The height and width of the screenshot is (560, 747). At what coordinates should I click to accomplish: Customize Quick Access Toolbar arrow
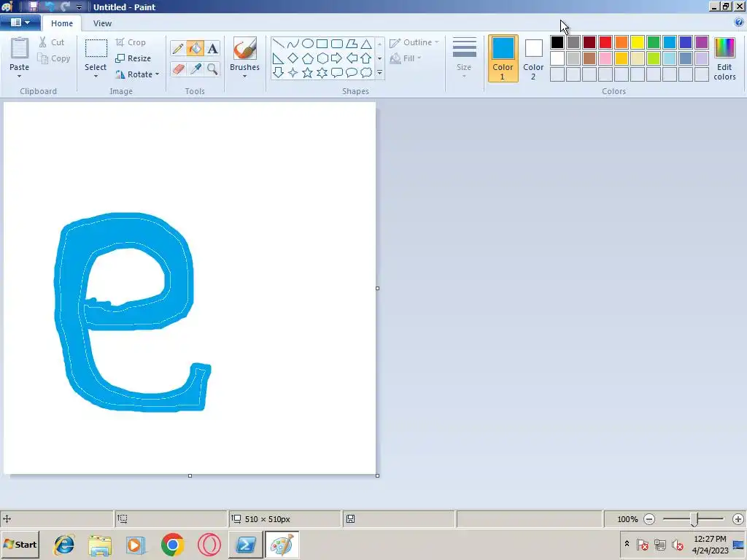coord(79,7)
